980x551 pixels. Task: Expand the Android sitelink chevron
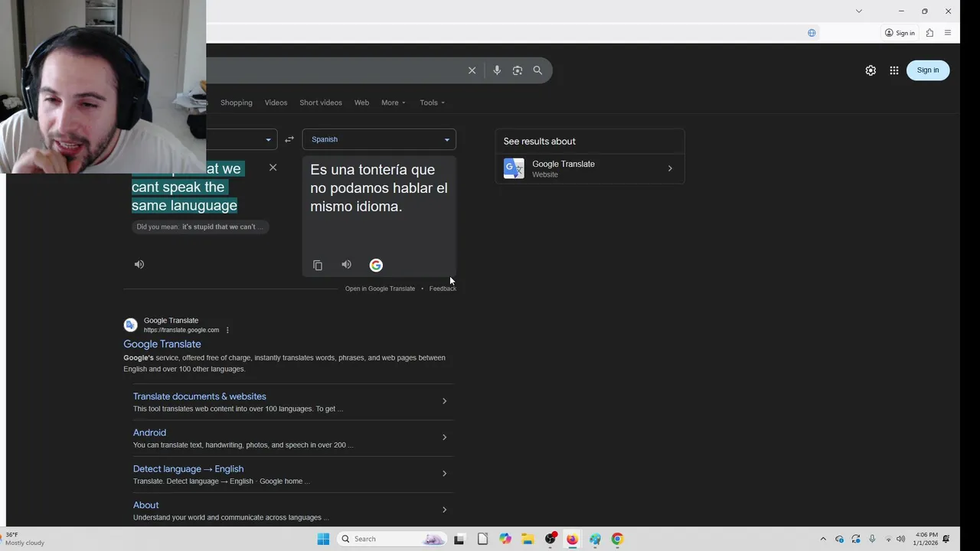(444, 437)
